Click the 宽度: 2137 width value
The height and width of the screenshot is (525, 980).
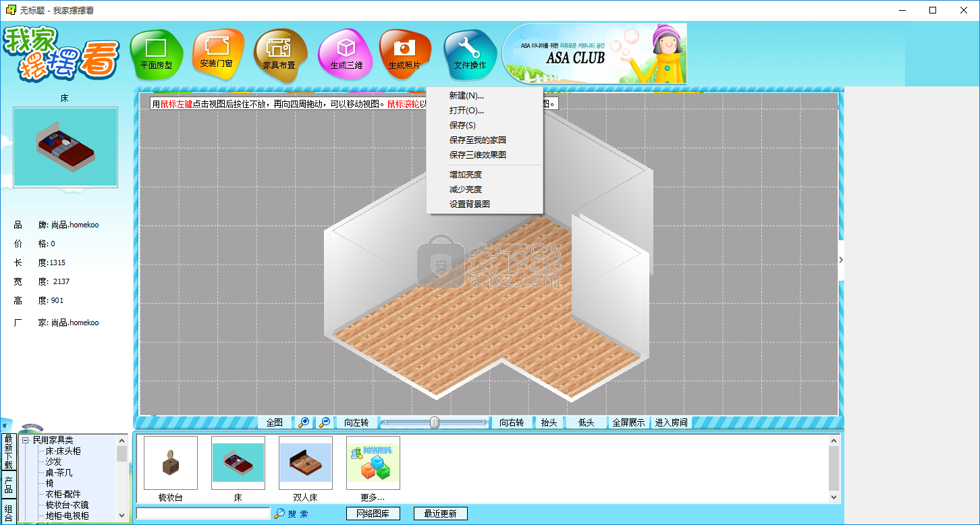pos(42,281)
